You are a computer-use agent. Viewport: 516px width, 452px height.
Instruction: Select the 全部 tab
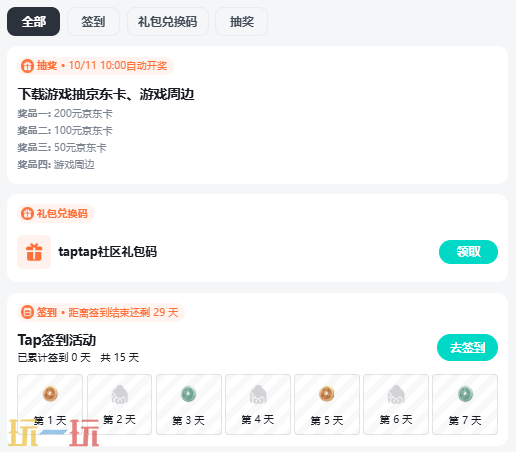click(x=33, y=22)
